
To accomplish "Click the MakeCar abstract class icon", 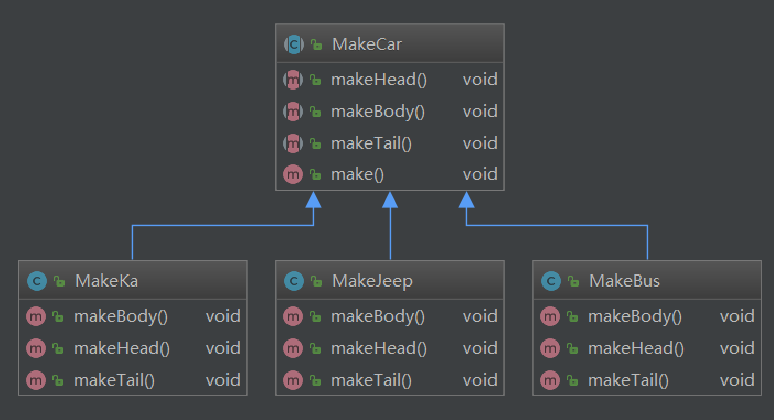I will 293,44.
